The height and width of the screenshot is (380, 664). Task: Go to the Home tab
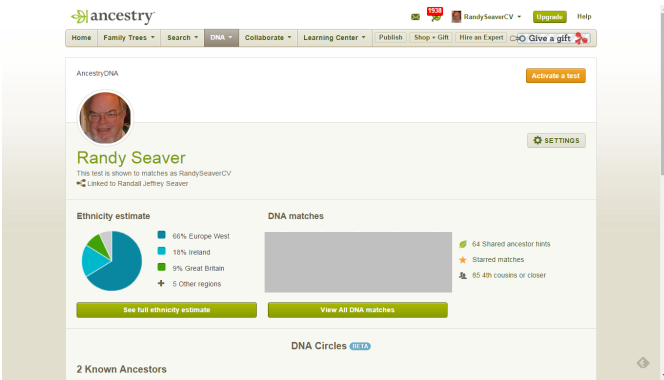[81, 38]
